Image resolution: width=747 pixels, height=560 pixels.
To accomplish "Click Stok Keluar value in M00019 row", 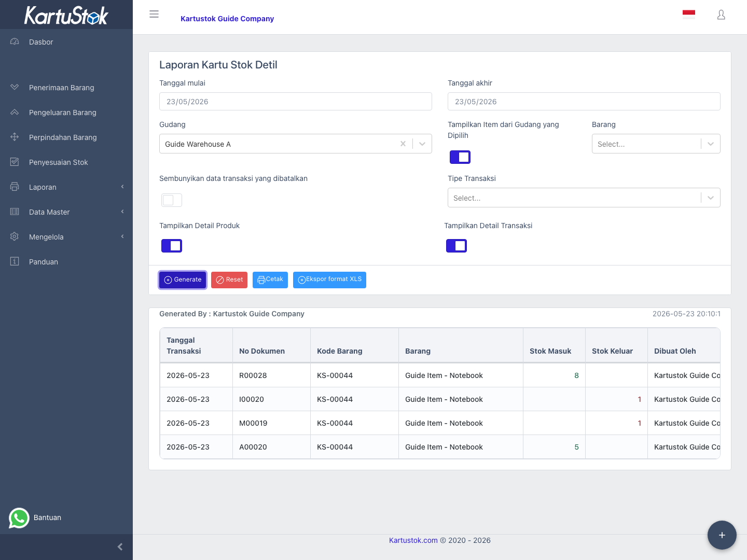I will pyautogui.click(x=640, y=423).
